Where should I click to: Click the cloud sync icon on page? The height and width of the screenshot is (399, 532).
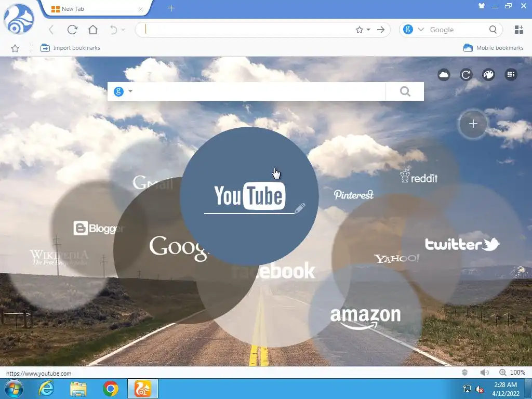[444, 75]
